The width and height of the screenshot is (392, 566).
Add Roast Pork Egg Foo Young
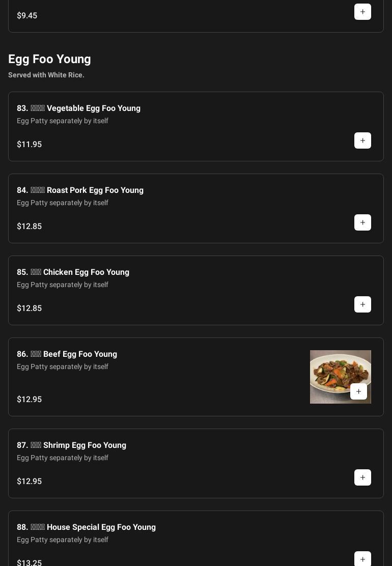click(x=362, y=222)
